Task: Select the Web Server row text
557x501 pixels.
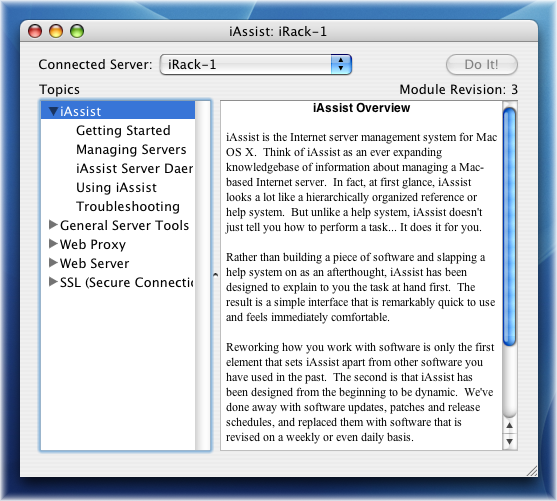Action: point(94,263)
